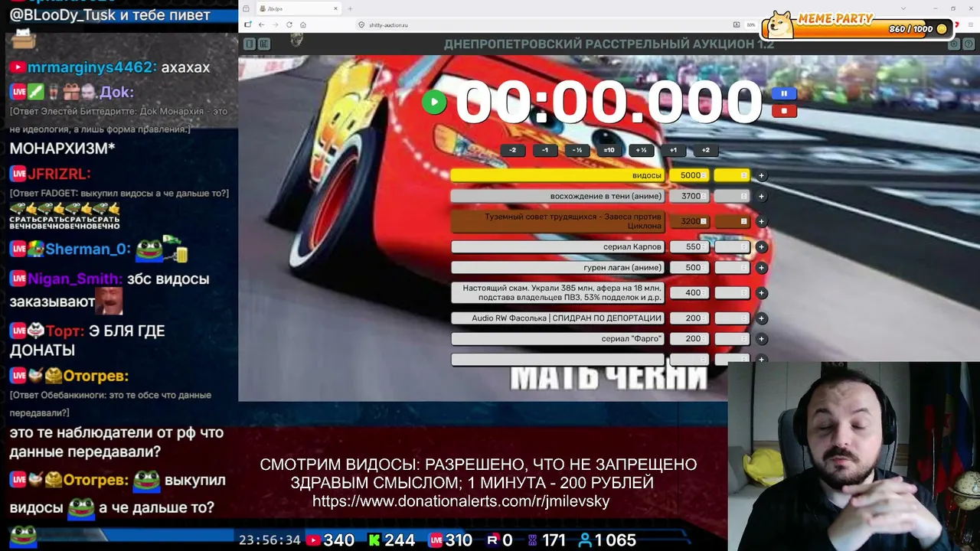Open the sidebar panel icon in auction header

pyautogui.click(x=249, y=44)
